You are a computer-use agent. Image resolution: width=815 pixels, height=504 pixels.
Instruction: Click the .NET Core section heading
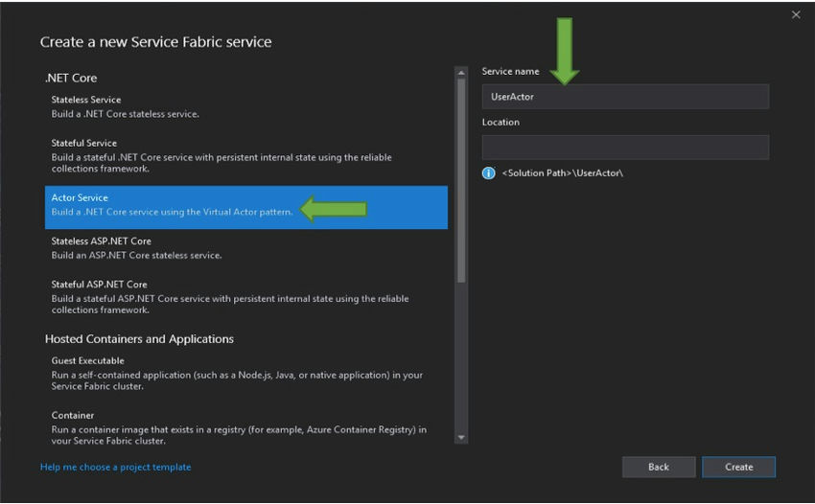tap(71, 78)
